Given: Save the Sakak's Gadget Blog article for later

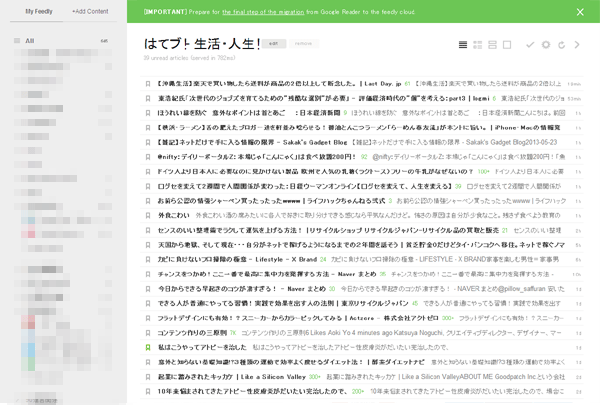Looking at the screenshot, I should pos(148,142).
